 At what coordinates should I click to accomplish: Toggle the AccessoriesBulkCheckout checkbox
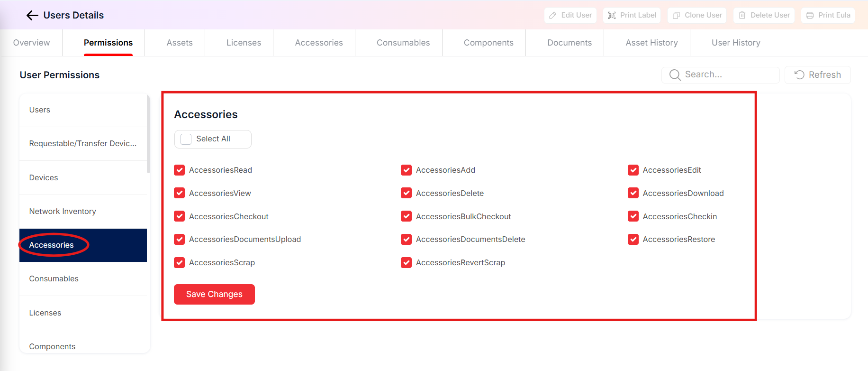click(406, 216)
